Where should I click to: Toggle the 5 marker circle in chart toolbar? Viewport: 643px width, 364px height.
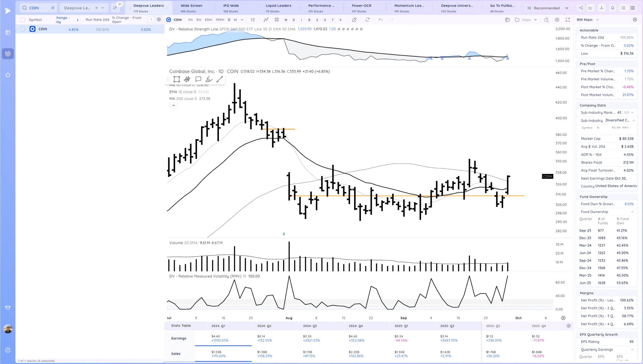[340, 20]
